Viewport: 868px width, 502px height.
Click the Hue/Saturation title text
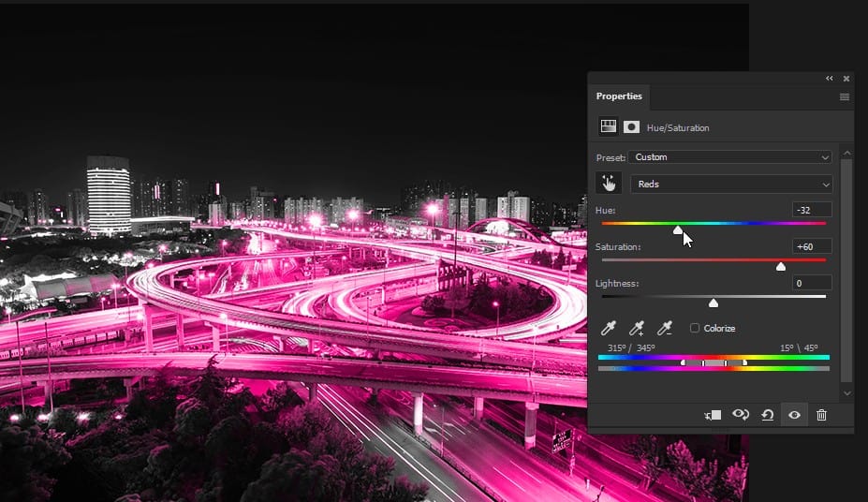[x=678, y=127]
